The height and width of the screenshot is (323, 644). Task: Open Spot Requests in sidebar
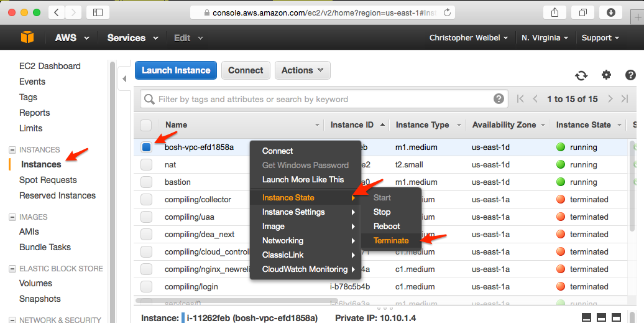coord(48,180)
